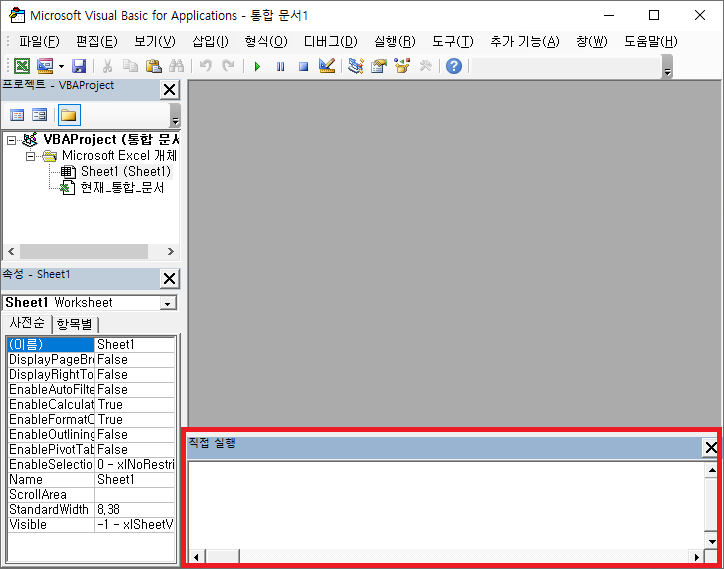Viewport: 724px width, 569px height.
Task: Click the Break pause icon
Action: tap(280, 67)
